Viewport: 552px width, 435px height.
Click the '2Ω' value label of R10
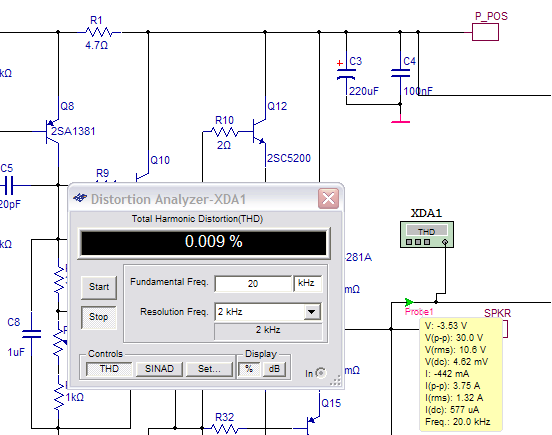[224, 145]
